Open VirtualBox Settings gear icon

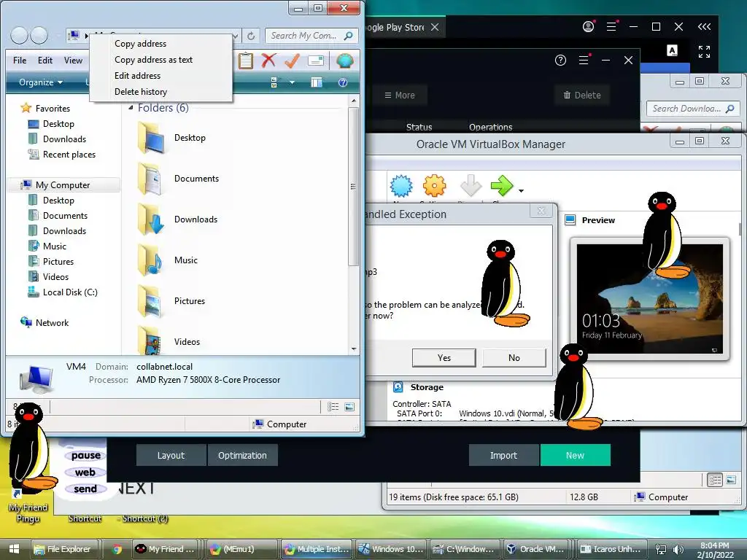pos(435,186)
